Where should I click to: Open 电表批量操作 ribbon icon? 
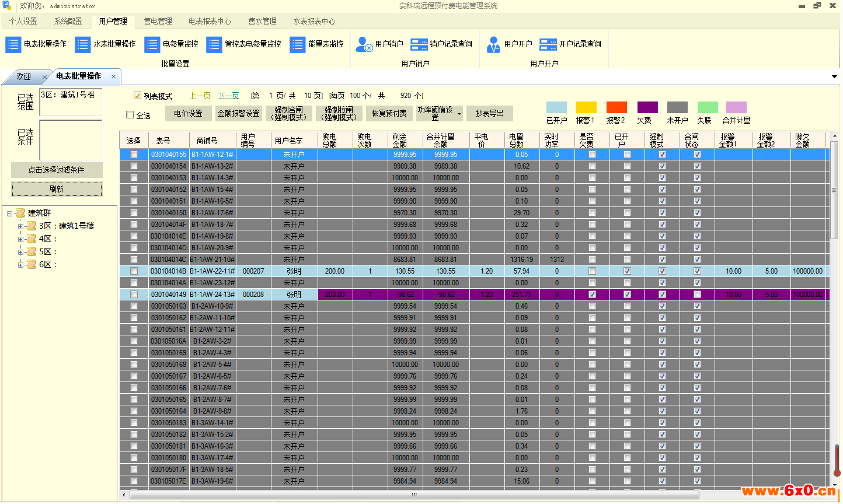[13, 44]
